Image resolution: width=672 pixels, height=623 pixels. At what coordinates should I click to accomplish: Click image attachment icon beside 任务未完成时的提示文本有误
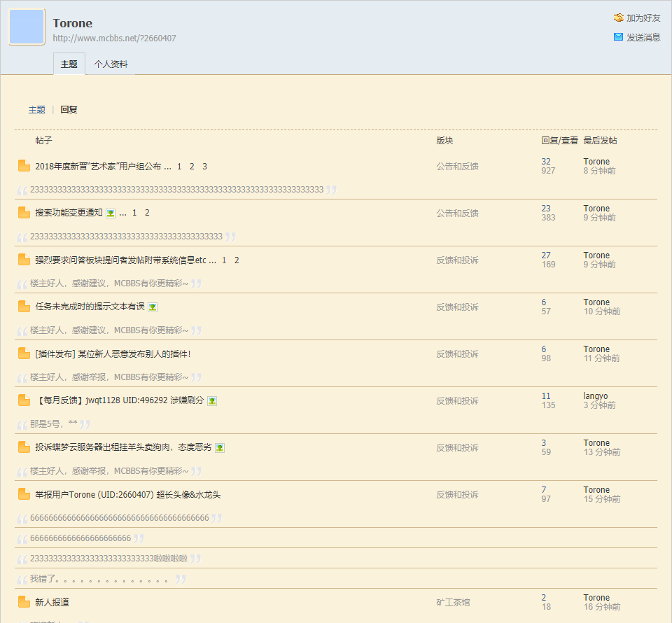pos(153,307)
